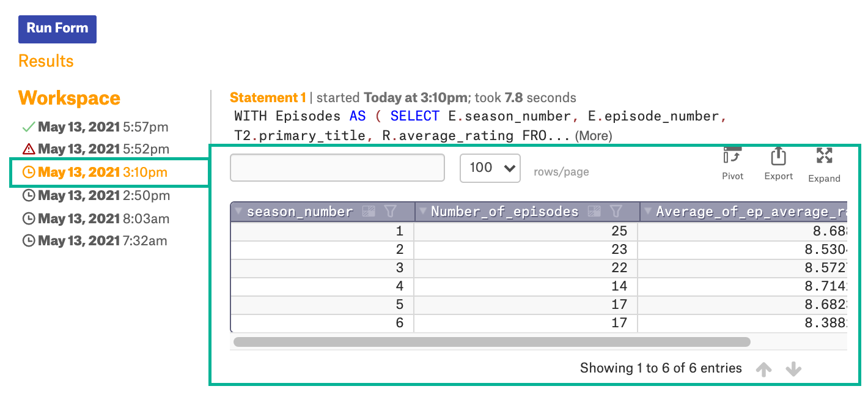Select the May 13, 2021 5:57pm run
The height and width of the screenshot is (397, 868).
(95, 127)
